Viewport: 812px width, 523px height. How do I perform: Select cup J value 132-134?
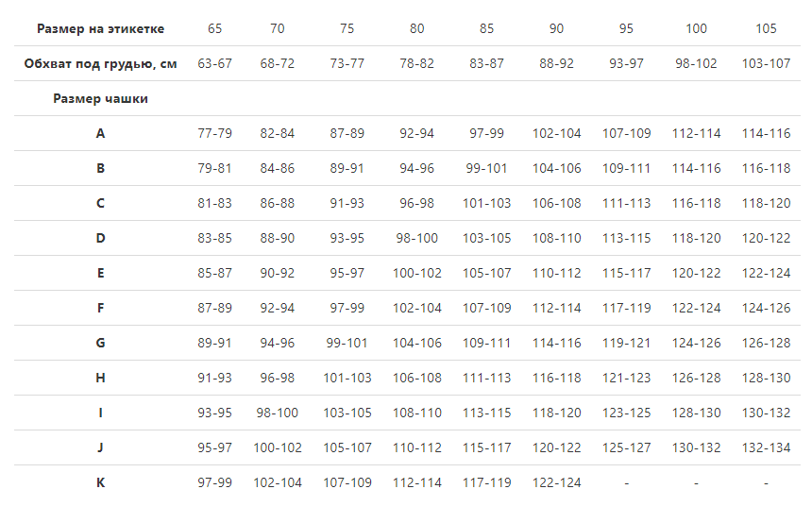[766, 447]
